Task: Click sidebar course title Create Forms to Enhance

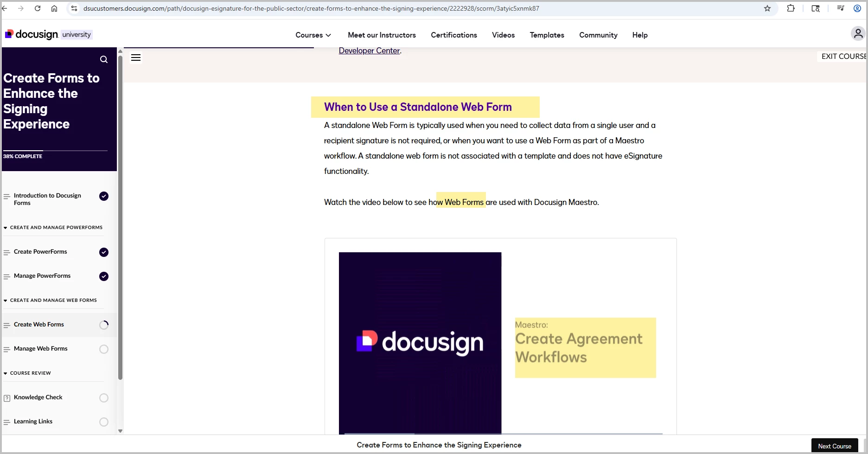Action: click(x=51, y=101)
